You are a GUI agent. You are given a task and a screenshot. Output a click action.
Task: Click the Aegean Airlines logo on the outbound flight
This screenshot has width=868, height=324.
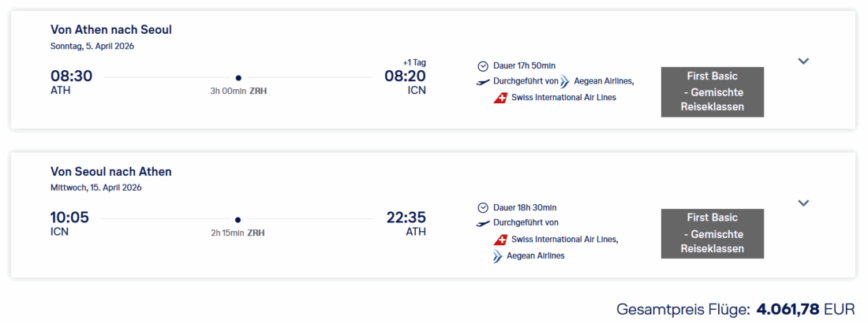point(567,80)
